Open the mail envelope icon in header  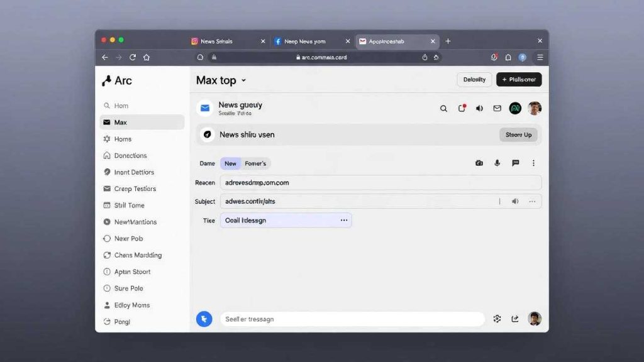pos(497,109)
